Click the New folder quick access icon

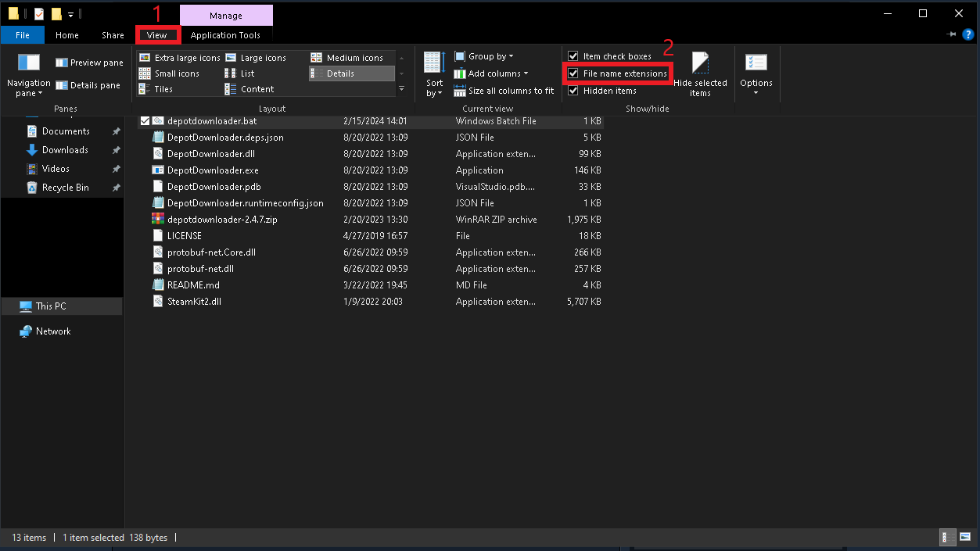point(56,13)
